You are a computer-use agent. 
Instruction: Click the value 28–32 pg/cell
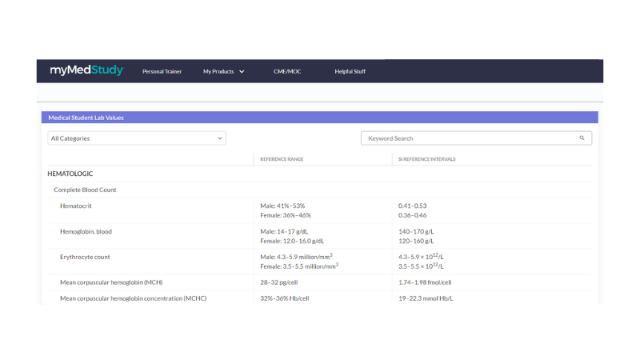(278, 282)
